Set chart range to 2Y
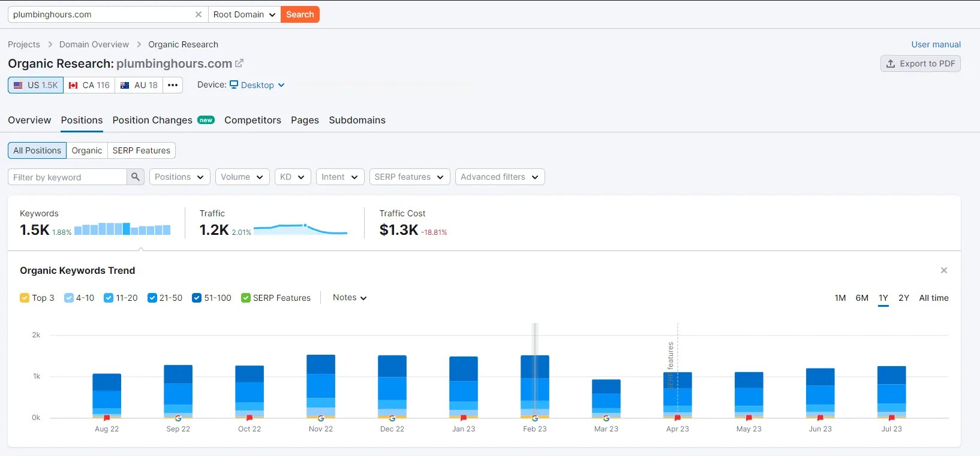The width and height of the screenshot is (980, 456). point(904,298)
